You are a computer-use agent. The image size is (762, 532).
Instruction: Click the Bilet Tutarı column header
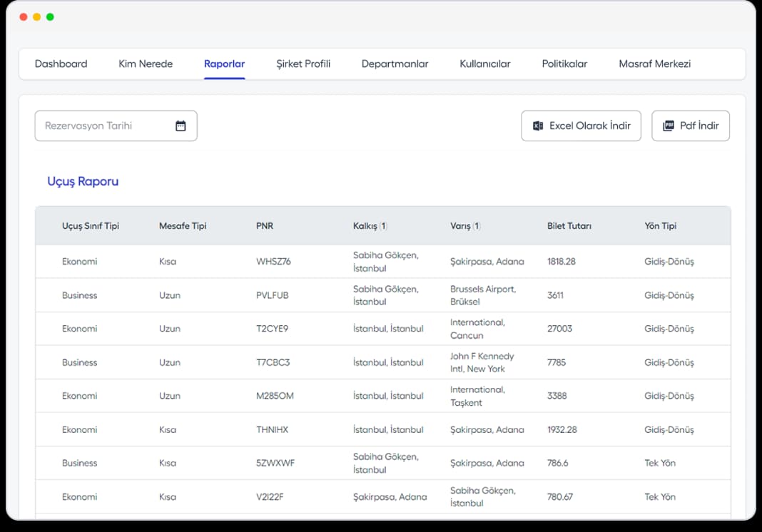569,226
